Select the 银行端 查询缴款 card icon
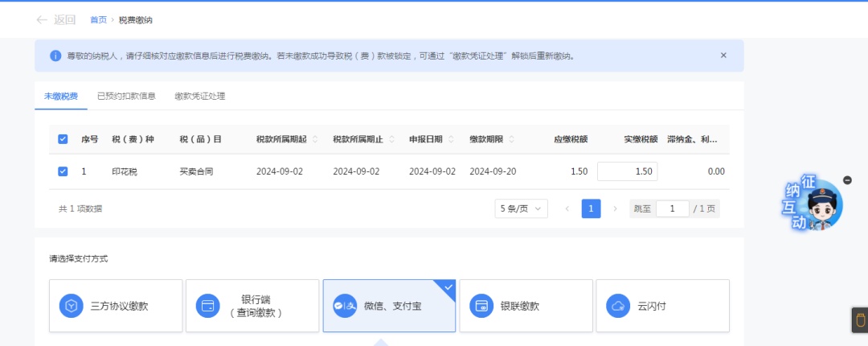Screen dimensions: 868x346 207,306
